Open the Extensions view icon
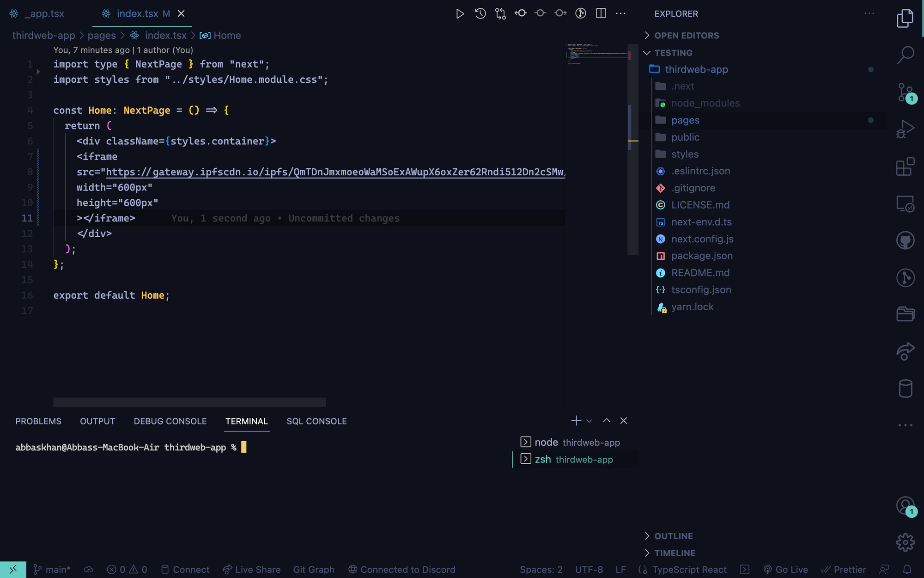The height and width of the screenshot is (578, 924). (x=905, y=166)
